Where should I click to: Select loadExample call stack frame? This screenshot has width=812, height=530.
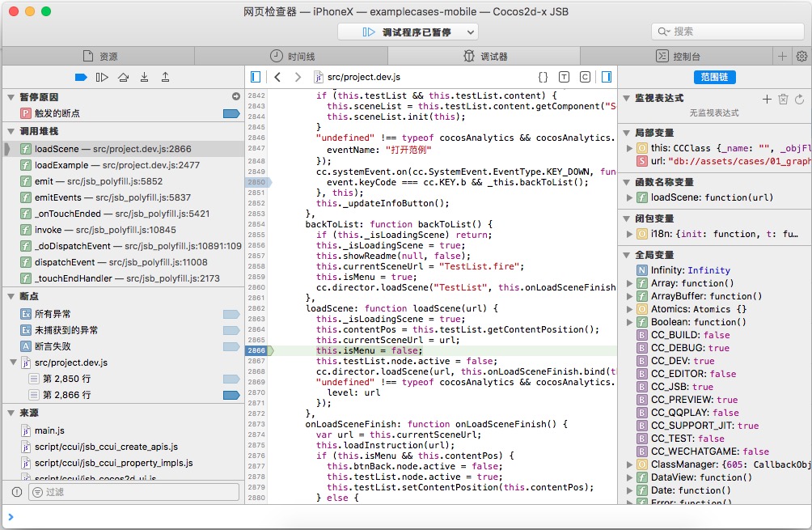(x=123, y=165)
